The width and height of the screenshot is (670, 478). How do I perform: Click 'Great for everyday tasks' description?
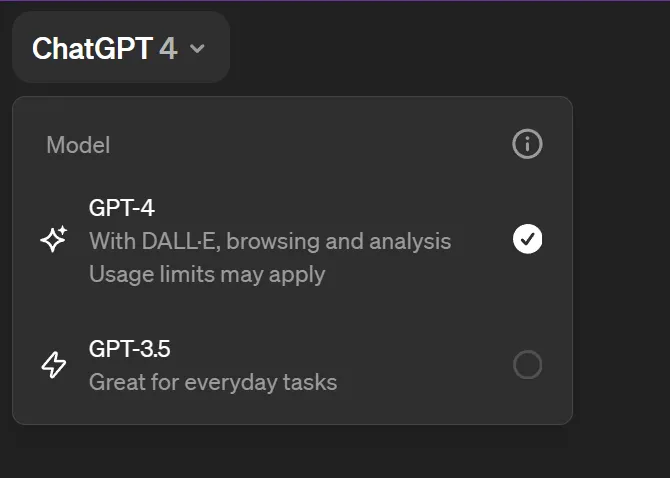213,382
